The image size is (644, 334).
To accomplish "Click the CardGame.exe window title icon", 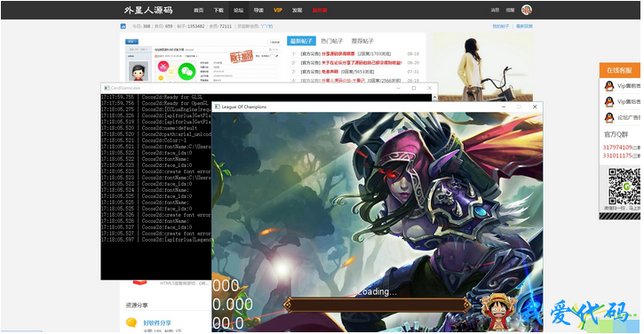I will tap(107, 88).
